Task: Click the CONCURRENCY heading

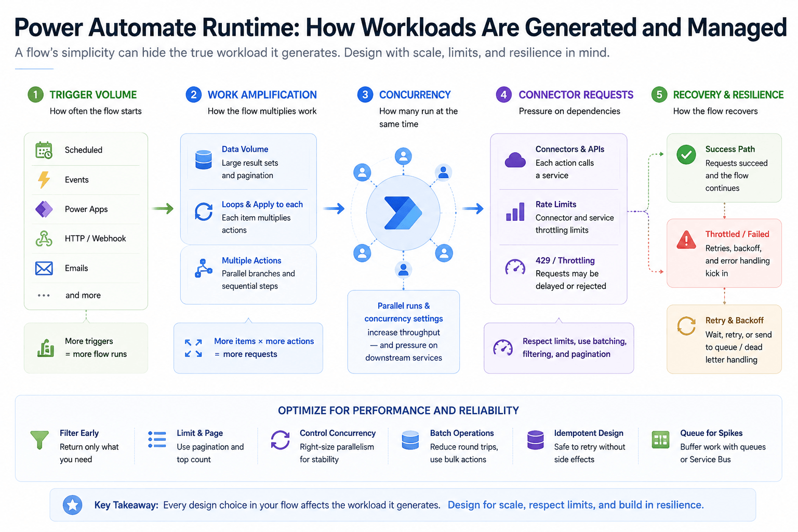Action: (415, 95)
